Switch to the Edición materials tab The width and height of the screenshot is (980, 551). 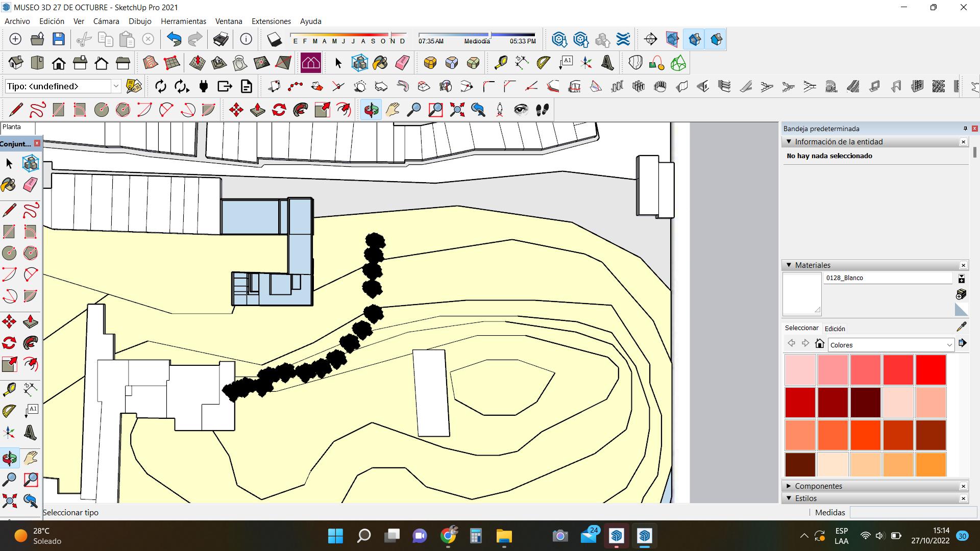coord(835,329)
